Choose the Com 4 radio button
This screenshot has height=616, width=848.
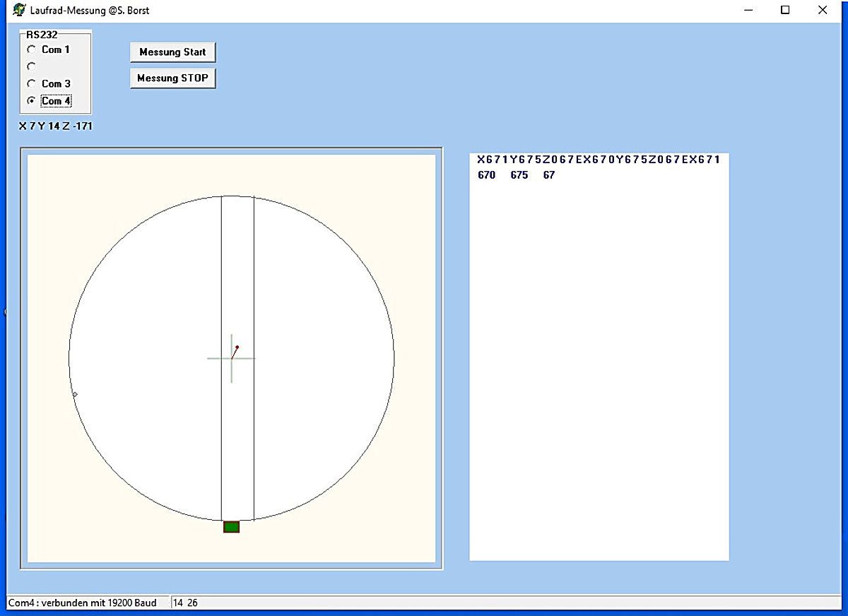(31, 101)
